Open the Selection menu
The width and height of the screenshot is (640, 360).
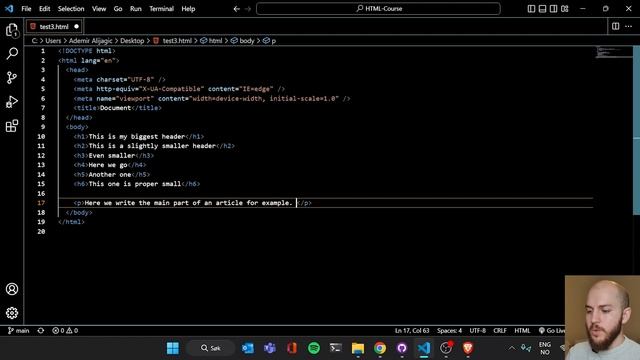tap(71, 9)
